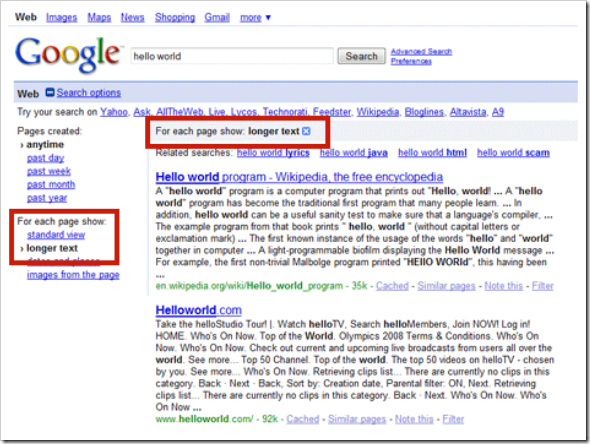Viewport: 590px width, 444px height.
Task: Open Similar pages for helloworld.com result
Action: pyautogui.click(x=357, y=419)
